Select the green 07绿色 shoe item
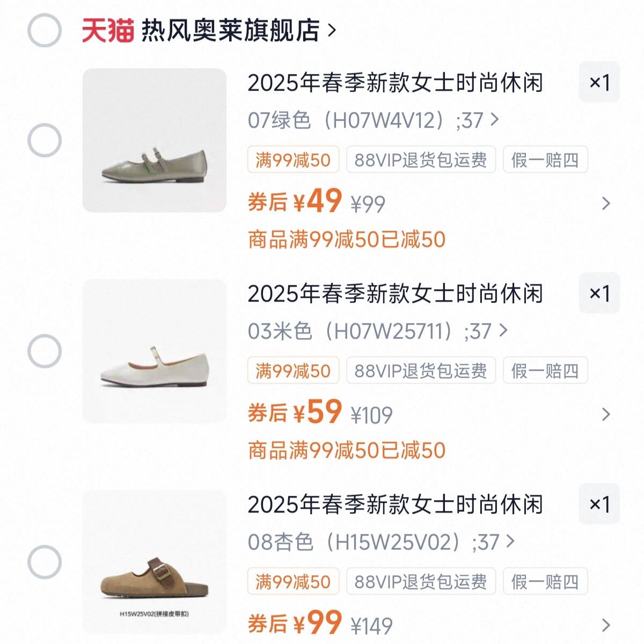This screenshot has height=644, width=644. (x=45, y=141)
